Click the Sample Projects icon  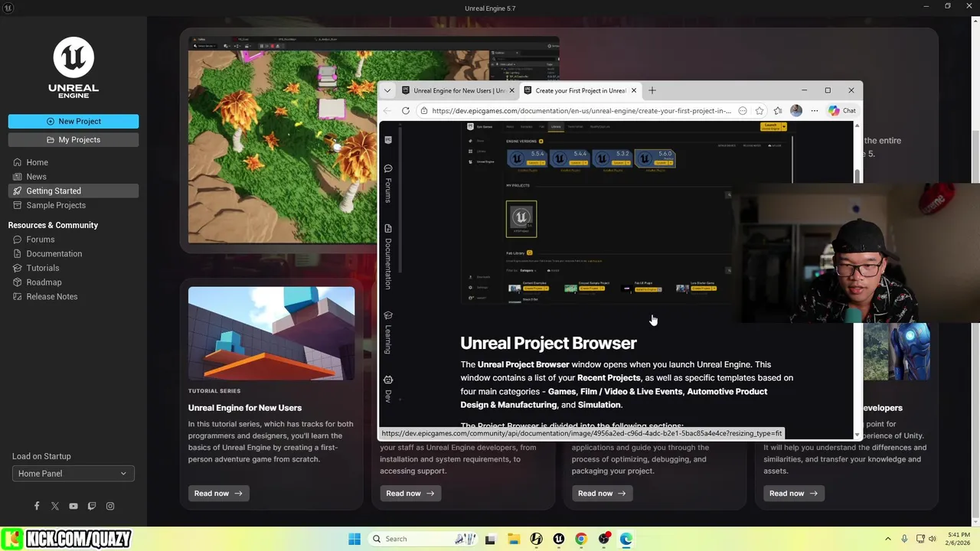click(x=17, y=205)
